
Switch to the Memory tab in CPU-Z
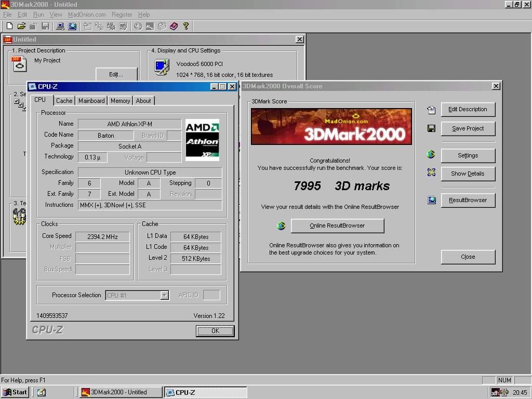coord(120,101)
